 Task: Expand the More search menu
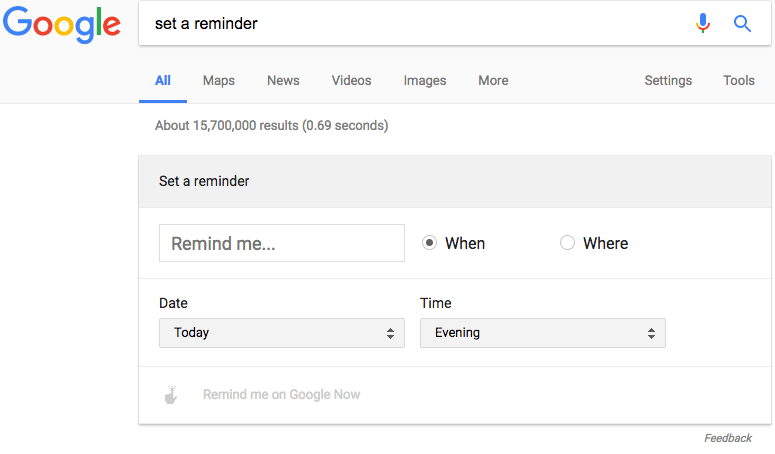(493, 81)
